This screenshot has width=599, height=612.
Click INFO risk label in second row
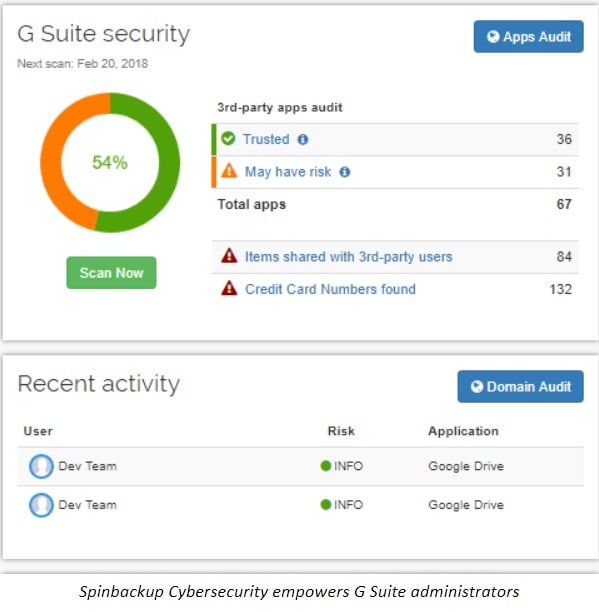348,505
